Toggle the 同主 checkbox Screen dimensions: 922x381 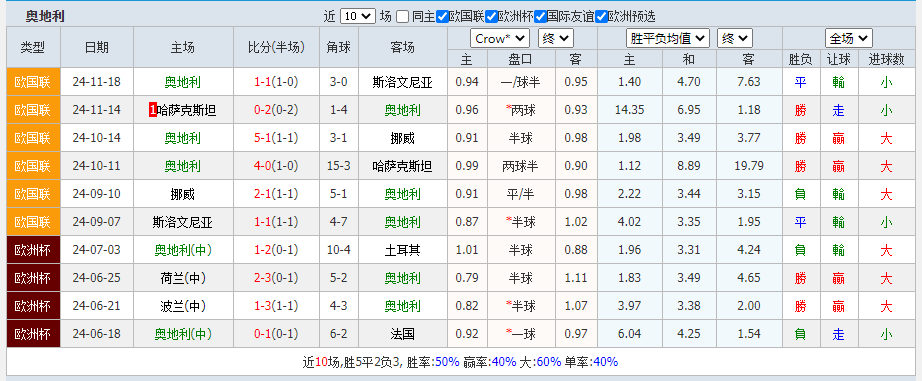(x=402, y=16)
